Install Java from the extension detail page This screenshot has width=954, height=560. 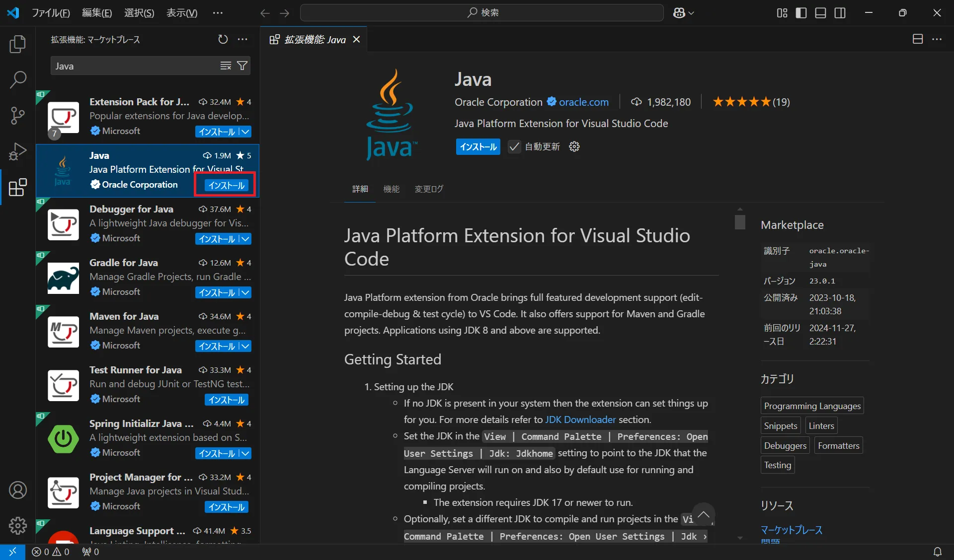point(478,146)
